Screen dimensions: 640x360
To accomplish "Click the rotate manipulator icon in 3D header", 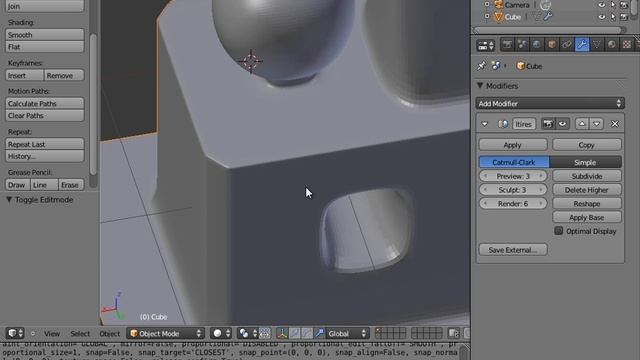I will pyautogui.click(x=307, y=333).
